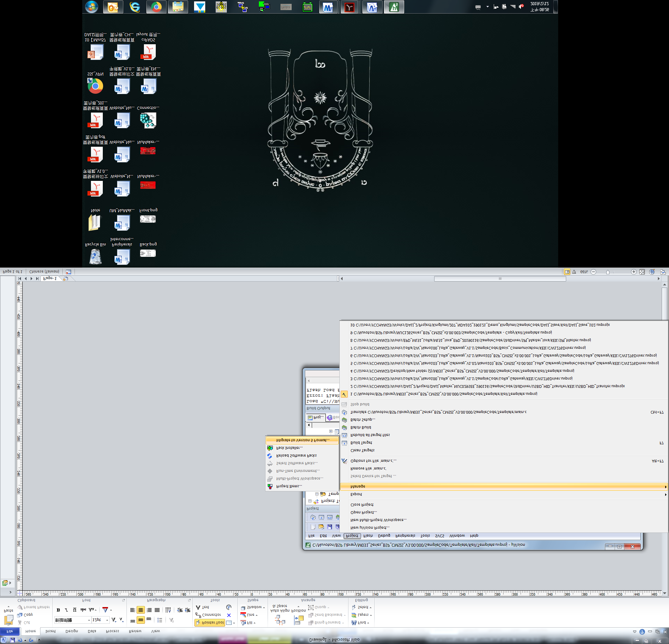Click the Batch Build menu icon
The height and width of the screenshot is (644, 669).
[x=345, y=428]
